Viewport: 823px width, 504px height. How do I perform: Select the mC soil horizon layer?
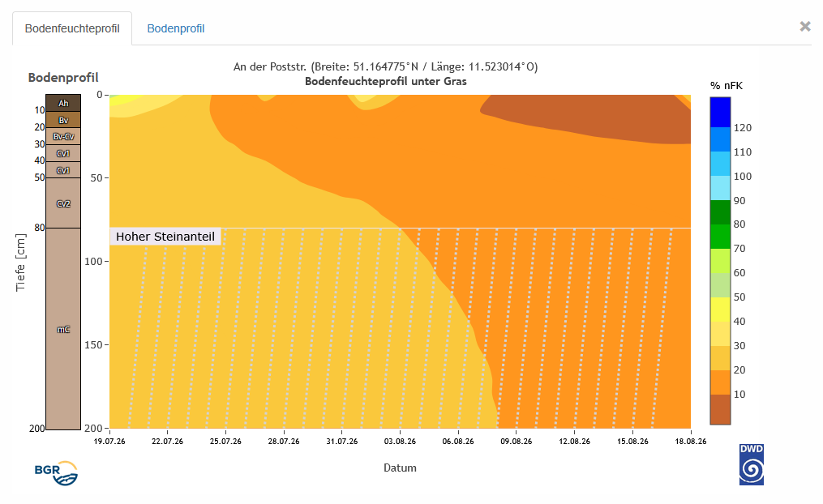pos(63,329)
